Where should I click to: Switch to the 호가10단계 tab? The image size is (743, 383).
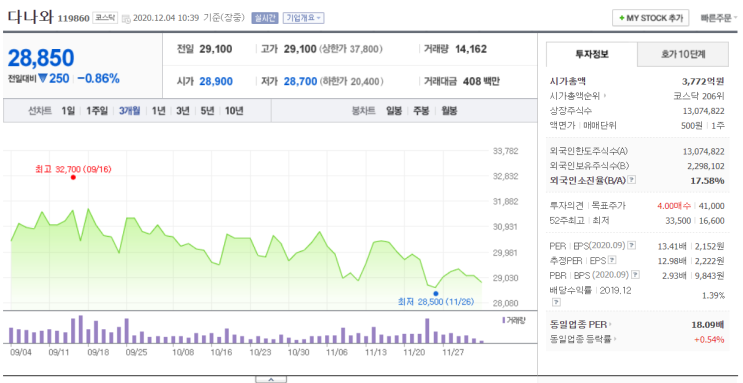click(x=683, y=55)
